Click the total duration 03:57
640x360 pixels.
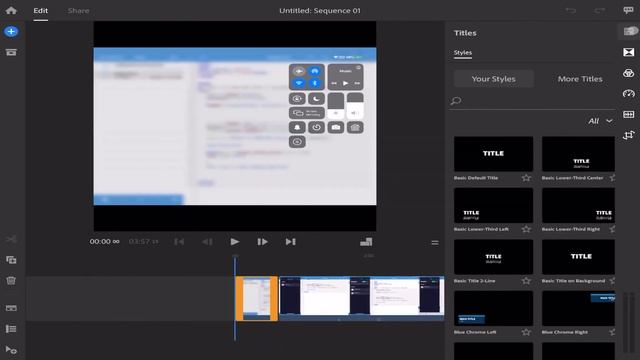(x=143, y=242)
